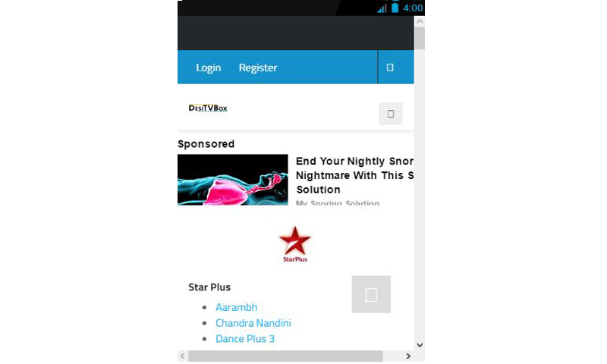Open the Aarambh show link
607x364 pixels.
pos(236,307)
